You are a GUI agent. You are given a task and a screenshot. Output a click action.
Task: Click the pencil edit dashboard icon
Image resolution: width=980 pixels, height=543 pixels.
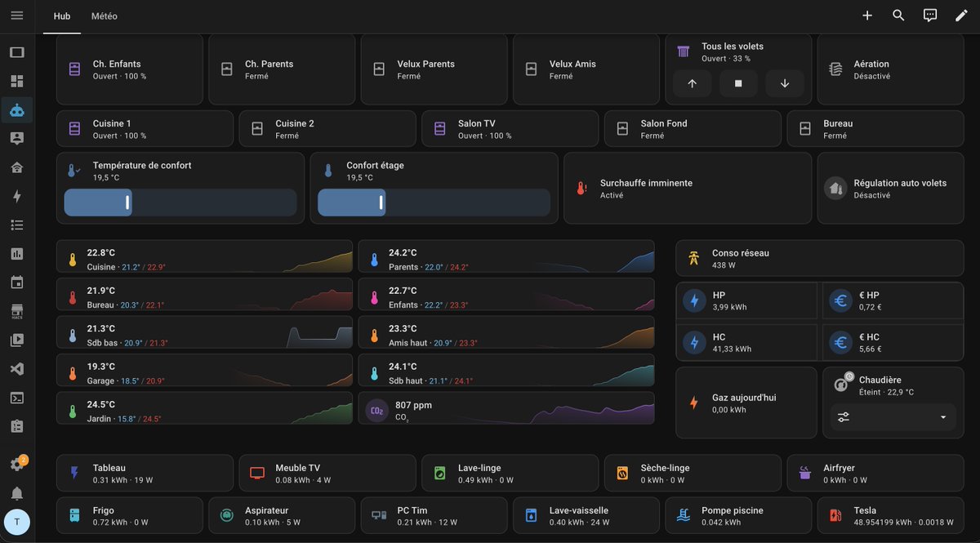[x=961, y=16]
